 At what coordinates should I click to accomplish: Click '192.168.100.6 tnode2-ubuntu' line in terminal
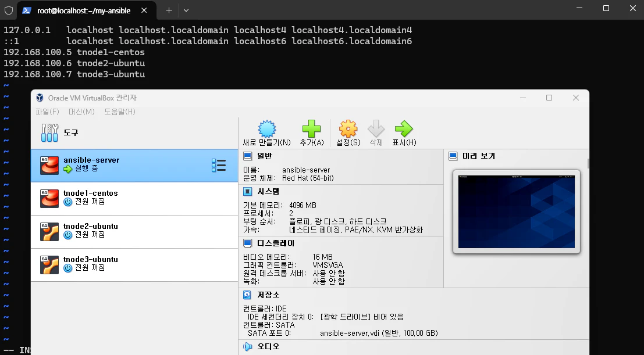point(74,63)
